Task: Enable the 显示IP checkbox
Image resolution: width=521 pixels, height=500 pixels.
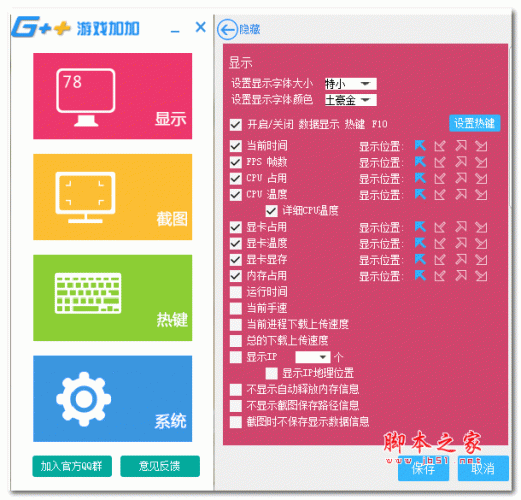Action: [x=236, y=357]
